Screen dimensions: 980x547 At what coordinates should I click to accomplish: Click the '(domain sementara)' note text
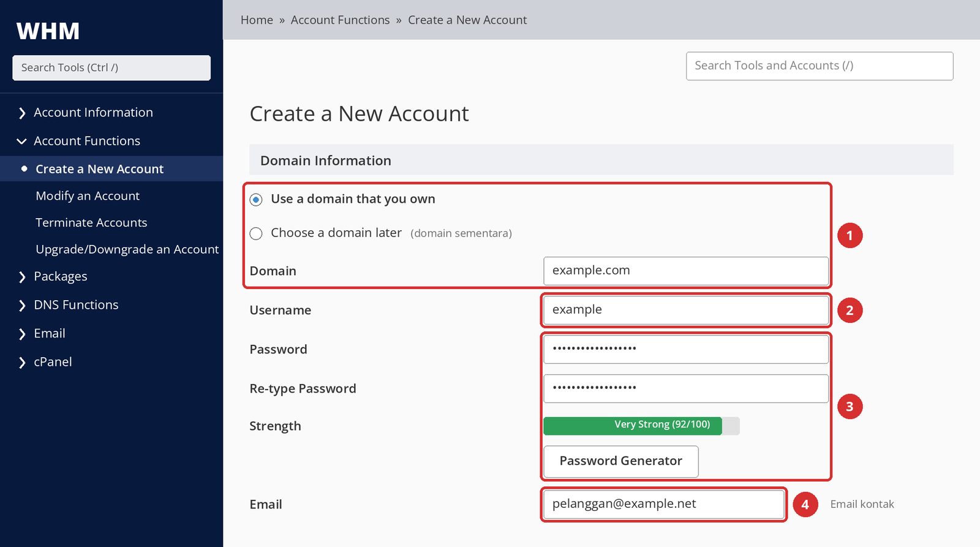pos(461,233)
